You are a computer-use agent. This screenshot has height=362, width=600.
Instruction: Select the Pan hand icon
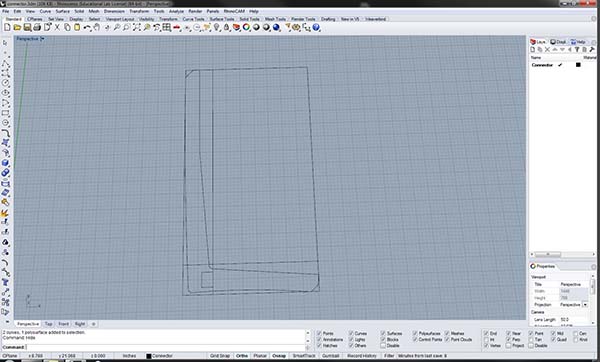(97, 28)
